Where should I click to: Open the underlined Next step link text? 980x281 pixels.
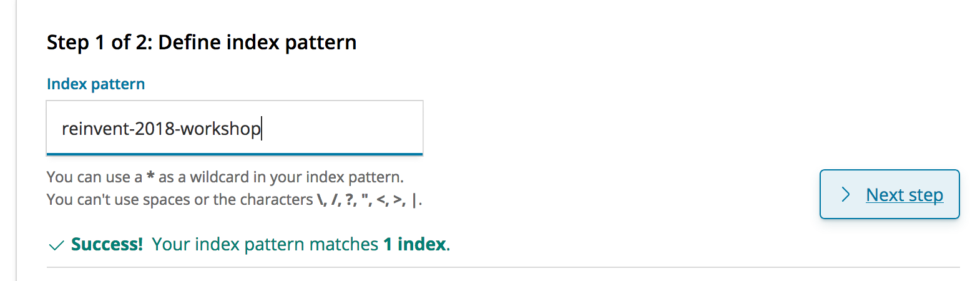click(904, 195)
